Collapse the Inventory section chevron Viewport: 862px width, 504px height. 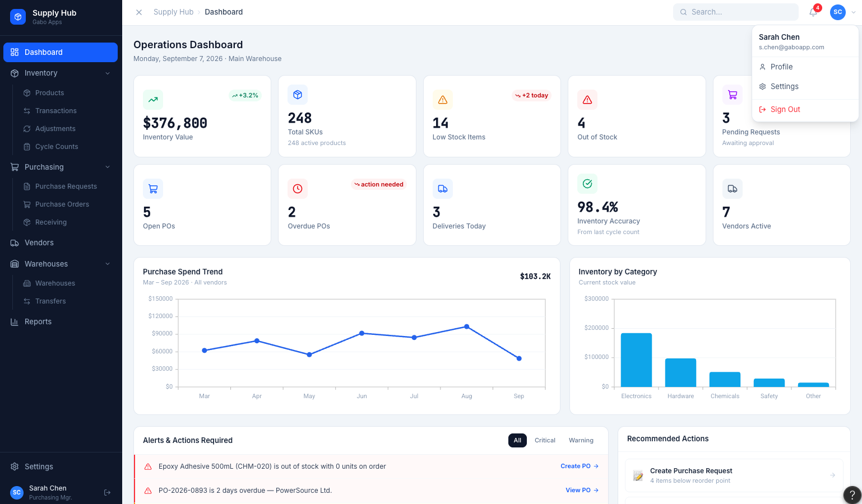[x=108, y=73]
